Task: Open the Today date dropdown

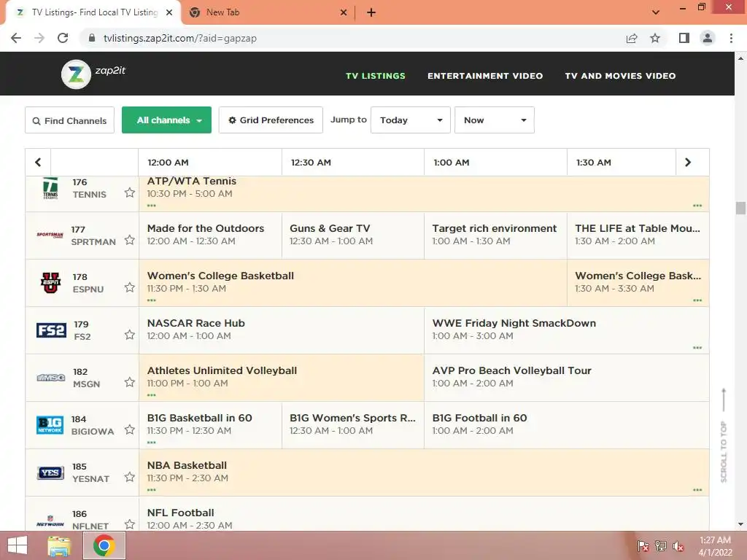Action: click(411, 120)
